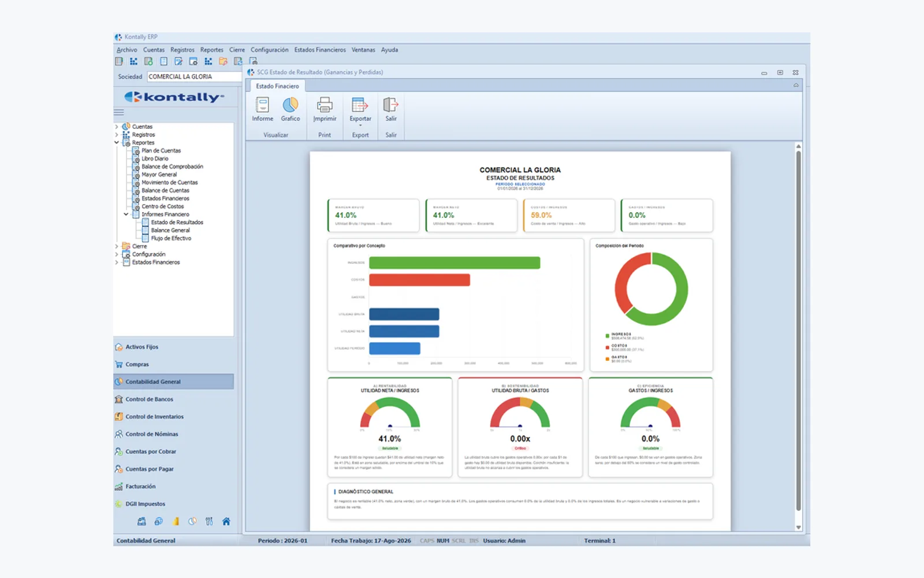This screenshot has width=924, height=578.
Task: Open the Reportes menu
Action: point(211,50)
